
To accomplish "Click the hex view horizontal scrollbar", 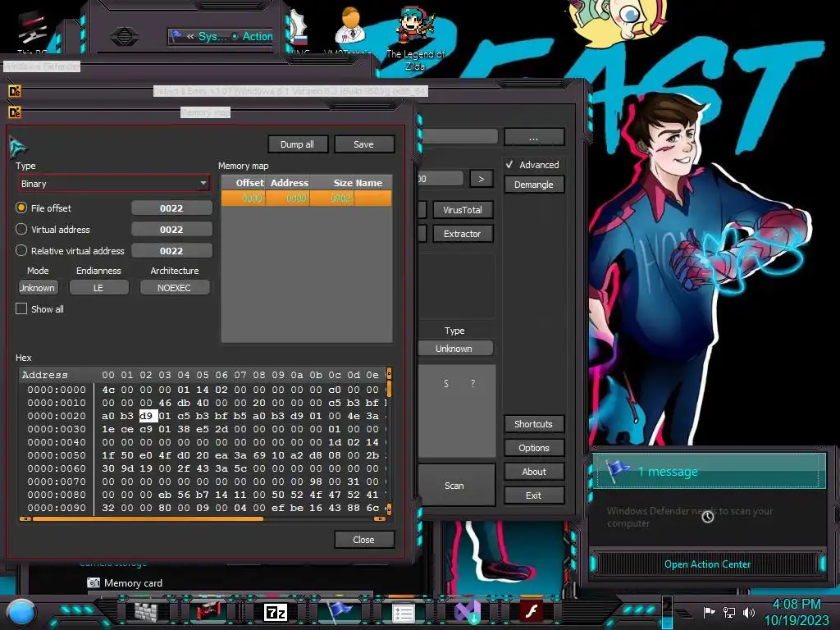I will 203,518.
